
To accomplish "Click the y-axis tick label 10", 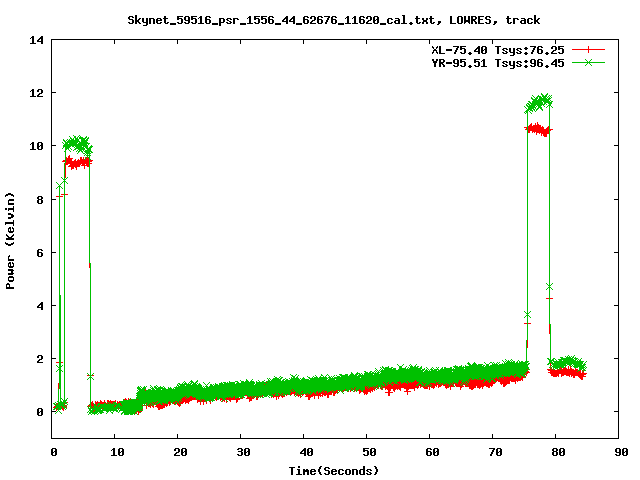I will [36, 146].
